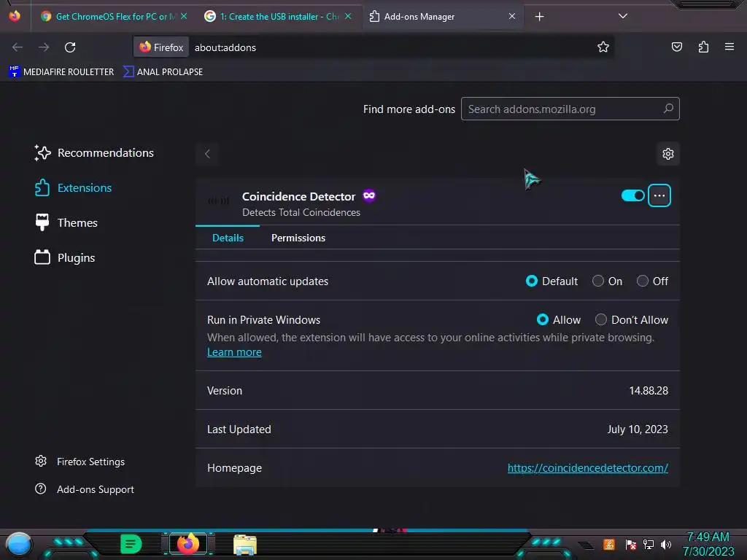Reload the current page

(x=70, y=47)
